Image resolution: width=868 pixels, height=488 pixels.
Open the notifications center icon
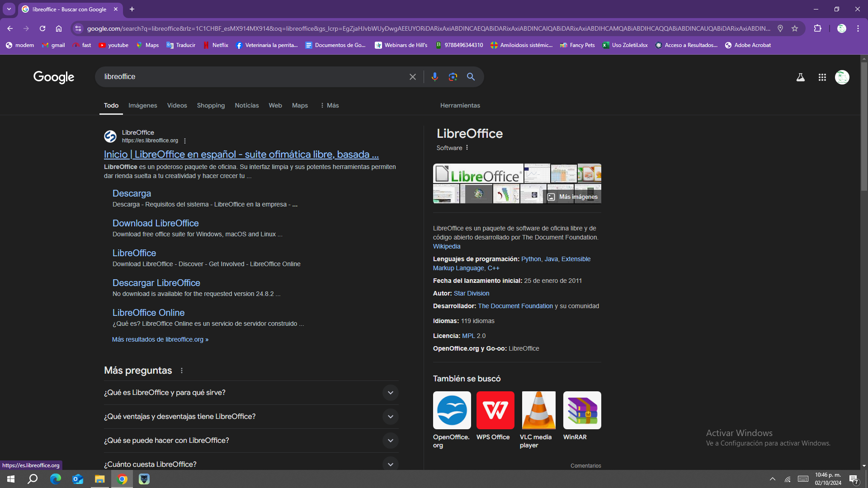click(854, 479)
